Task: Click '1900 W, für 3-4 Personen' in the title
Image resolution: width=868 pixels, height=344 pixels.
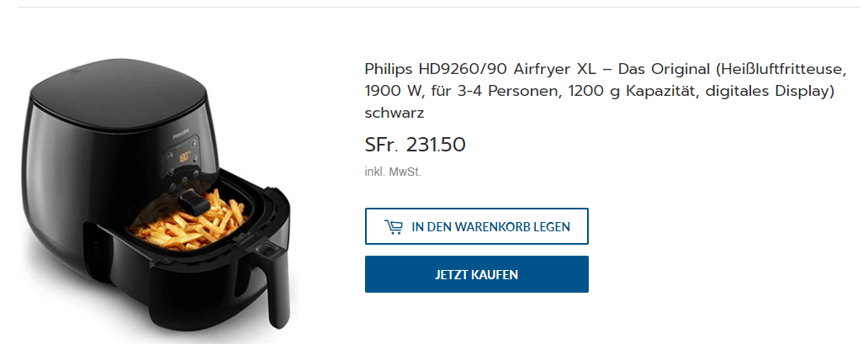Action: tap(461, 92)
